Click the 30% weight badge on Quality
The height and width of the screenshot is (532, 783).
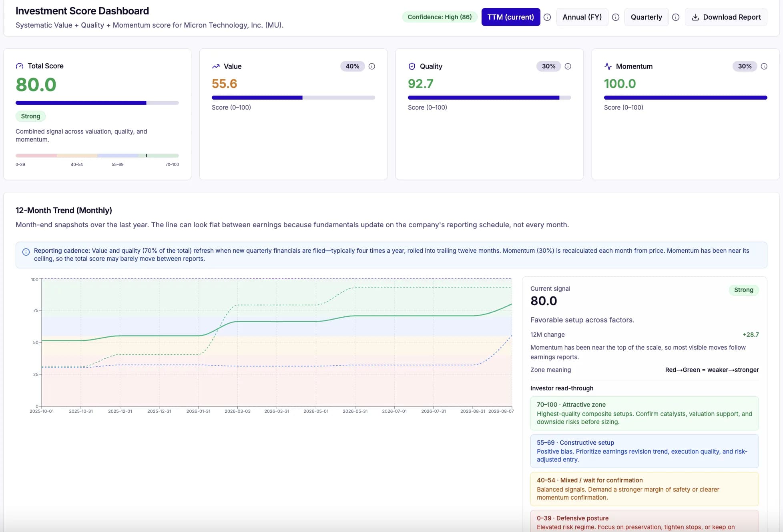(x=548, y=66)
